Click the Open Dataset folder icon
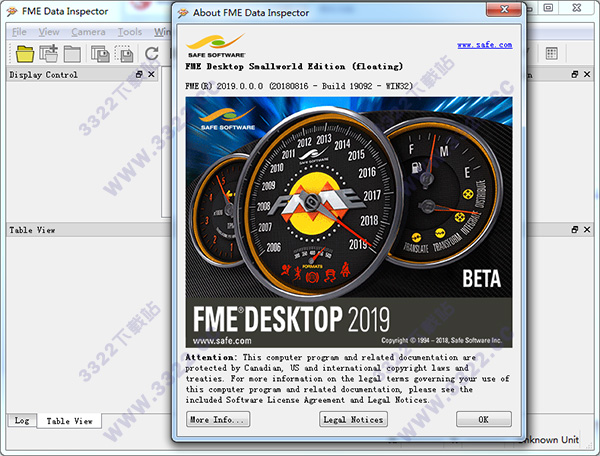600x456 pixels. pyautogui.click(x=22, y=53)
